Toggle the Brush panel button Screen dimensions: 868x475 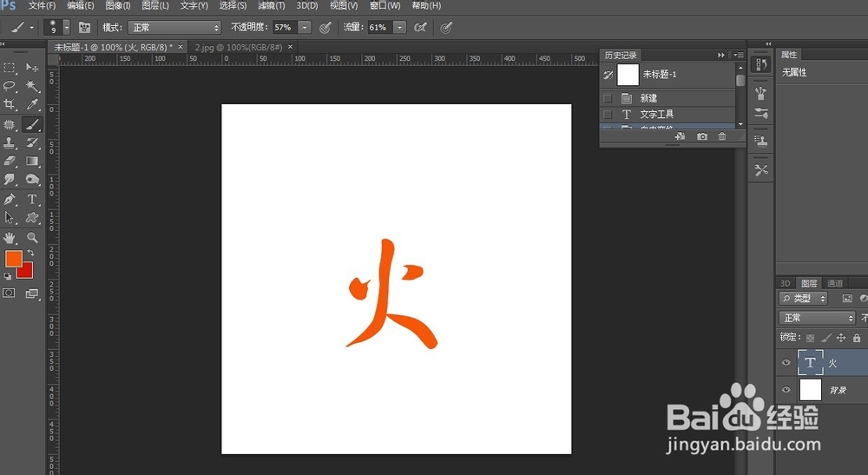84,27
